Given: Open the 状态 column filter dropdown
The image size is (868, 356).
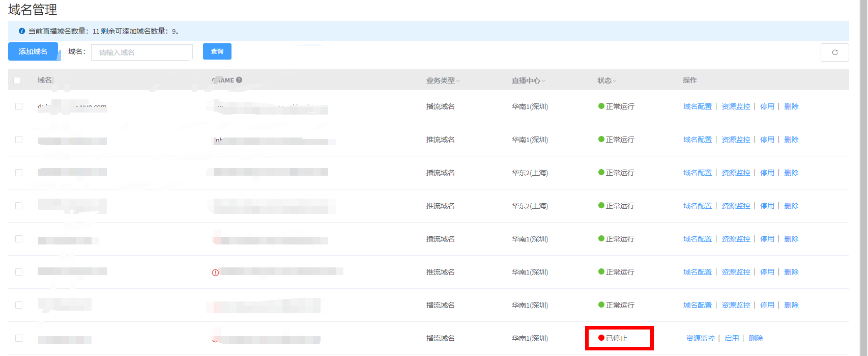Looking at the screenshot, I should pyautogui.click(x=615, y=81).
